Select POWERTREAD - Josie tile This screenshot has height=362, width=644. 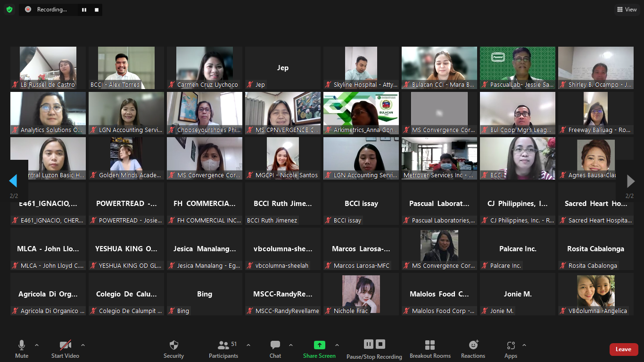click(x=126, y=204)
